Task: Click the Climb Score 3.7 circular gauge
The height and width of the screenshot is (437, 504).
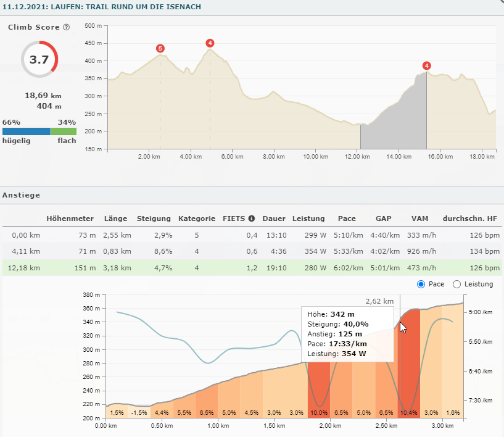Action: click(39, 60)
